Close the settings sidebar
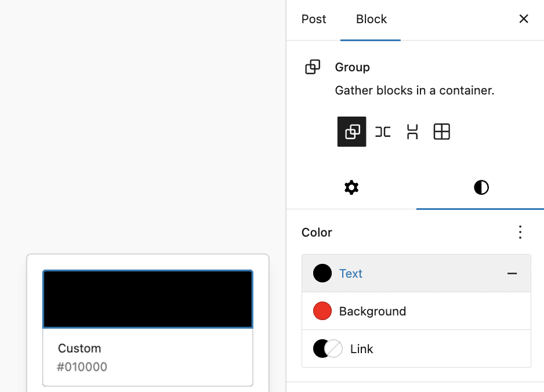 click(x=523, y=19)
